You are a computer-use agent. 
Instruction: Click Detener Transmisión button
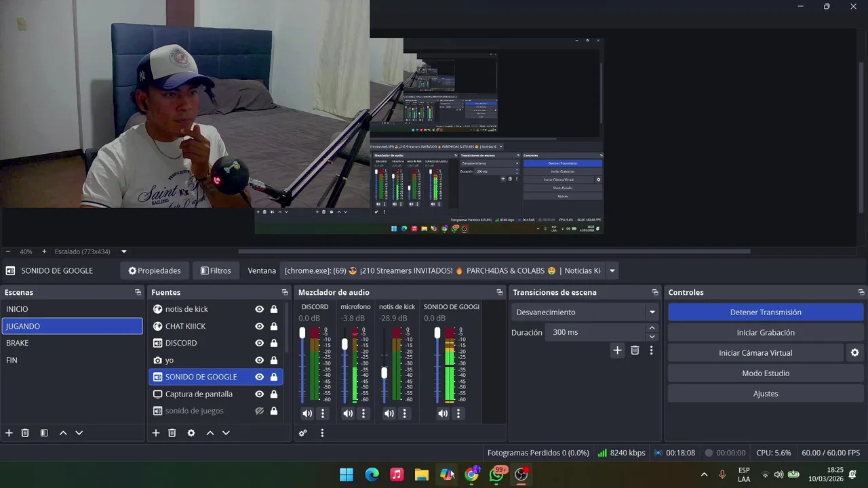(x=766, y=312)
